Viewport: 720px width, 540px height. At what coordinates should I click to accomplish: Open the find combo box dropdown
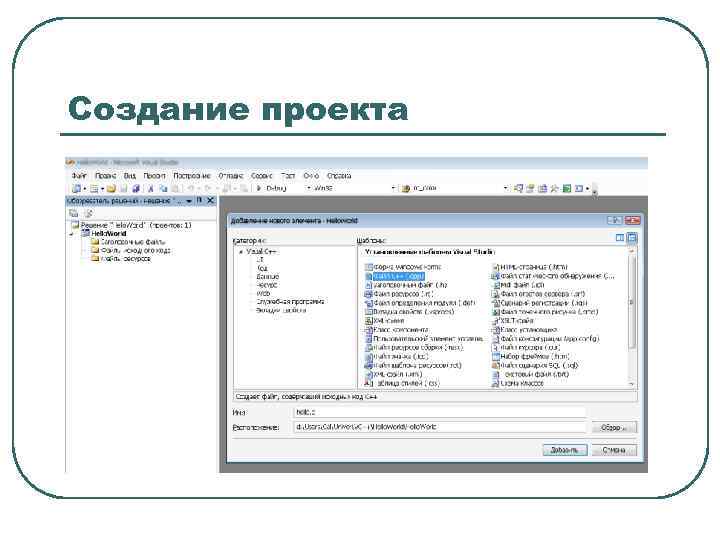pyautogui.click(x=505, y=188)
